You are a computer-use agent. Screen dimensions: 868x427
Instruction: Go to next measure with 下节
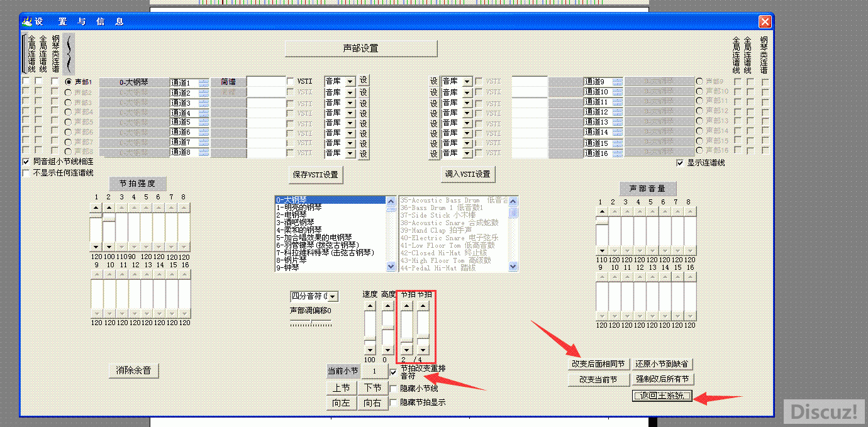point(373,388)
